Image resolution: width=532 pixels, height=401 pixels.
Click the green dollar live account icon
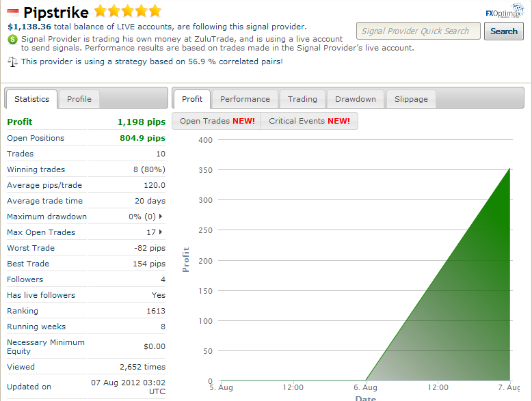[x=12, y=40]
